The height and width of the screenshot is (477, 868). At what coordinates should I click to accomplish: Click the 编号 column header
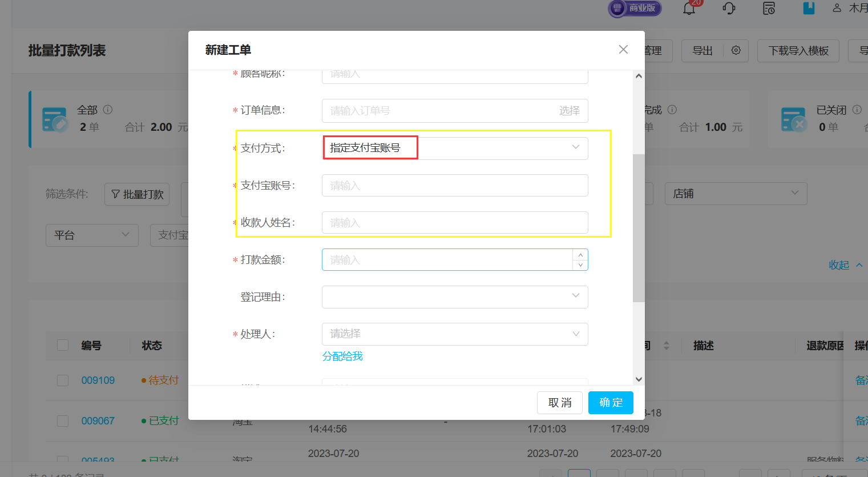pos(91,346)
